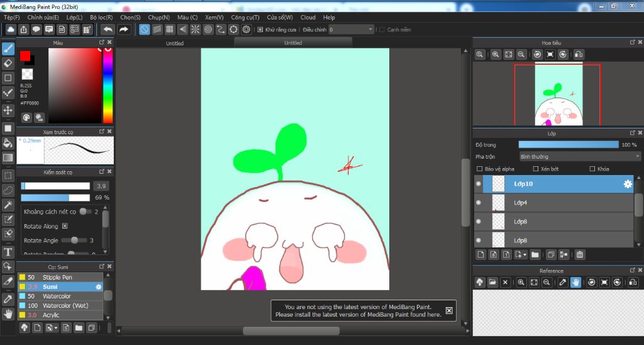Image resolution: width=644 pixels, height=345 pixels.
Task: Select the Eraser tool in left toolbar
Action: coord(8,63)
